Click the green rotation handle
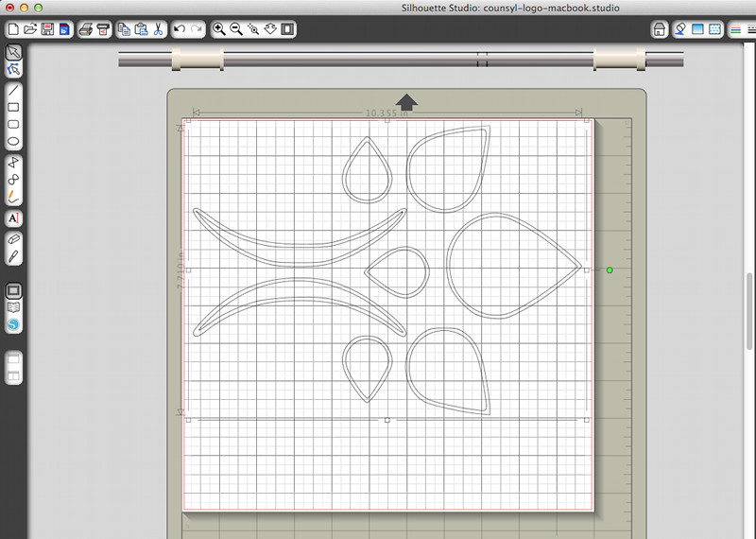 click(x=610, y=270)
